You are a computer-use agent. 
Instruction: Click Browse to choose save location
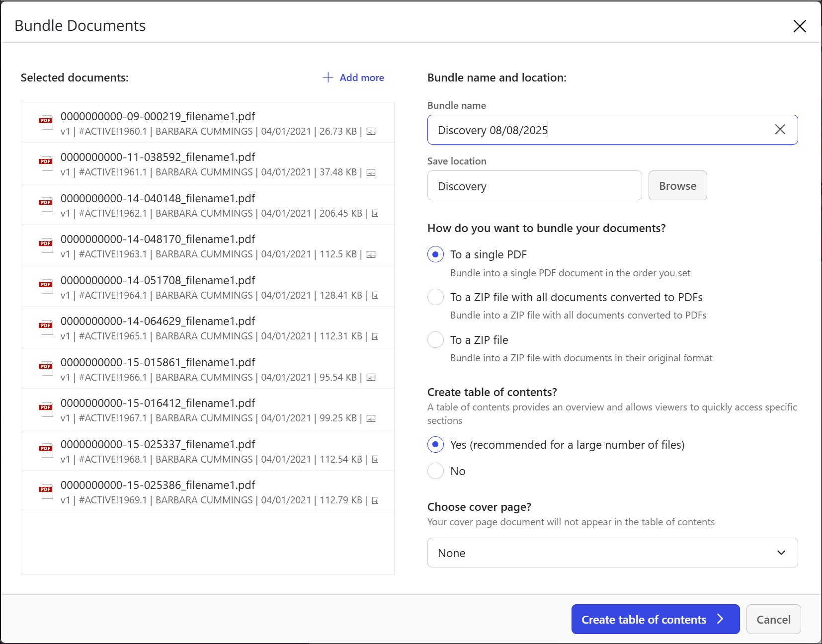click(677, 186)
